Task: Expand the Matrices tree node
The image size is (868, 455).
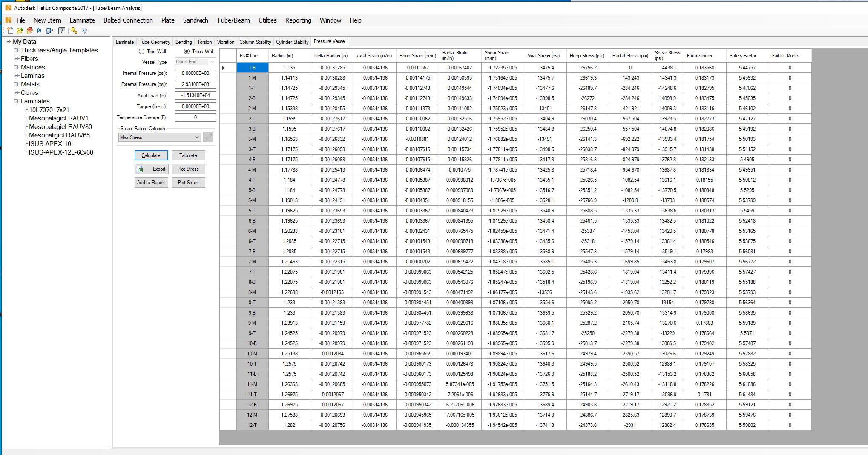Action: (16, 67)
